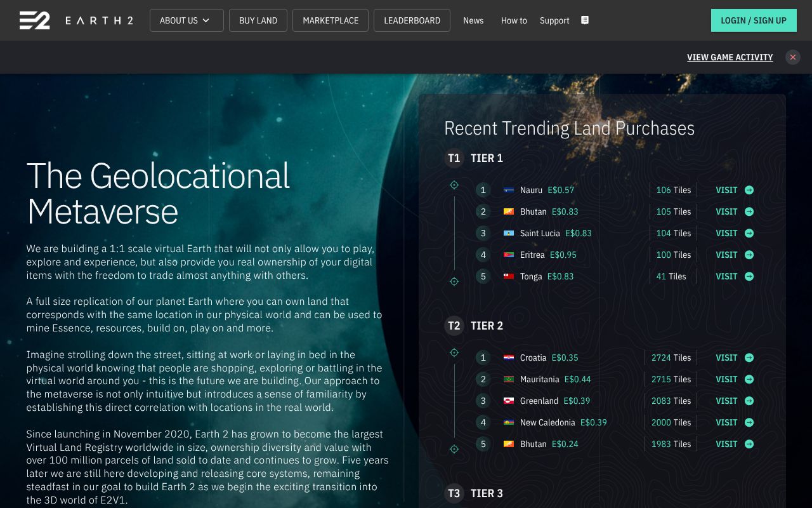This screenshot has width=812, height=508.
Task: Click the target icon below Tier 2 list
Action: (454, 449)
